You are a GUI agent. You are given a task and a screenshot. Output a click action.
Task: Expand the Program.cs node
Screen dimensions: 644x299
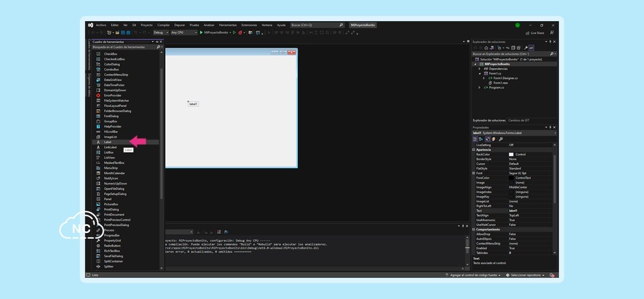479,88
